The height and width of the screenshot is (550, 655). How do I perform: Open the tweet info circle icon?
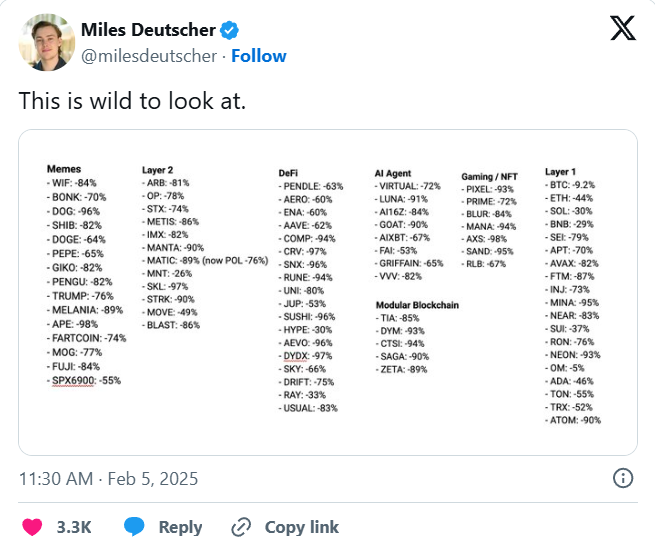coord(623,478)
